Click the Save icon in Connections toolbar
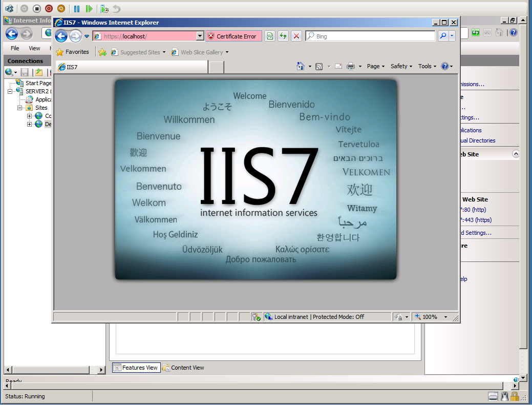The image size is (532, 405). click(x=25, y=72)
